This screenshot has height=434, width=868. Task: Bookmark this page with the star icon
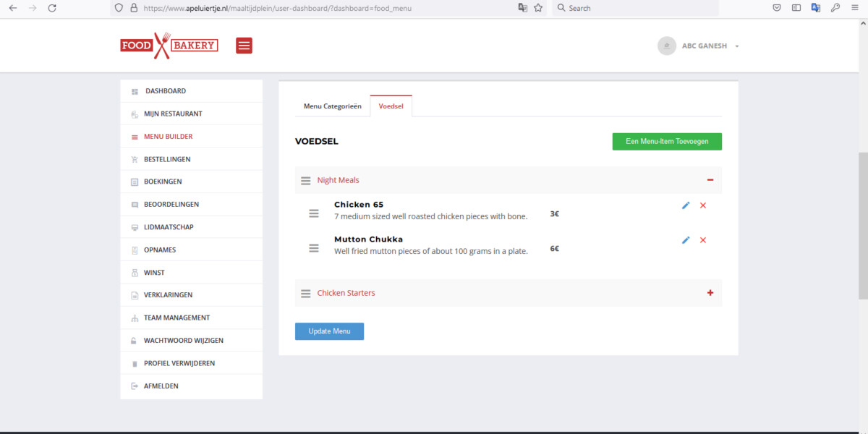pyautogui.click(x=538, y=8)
